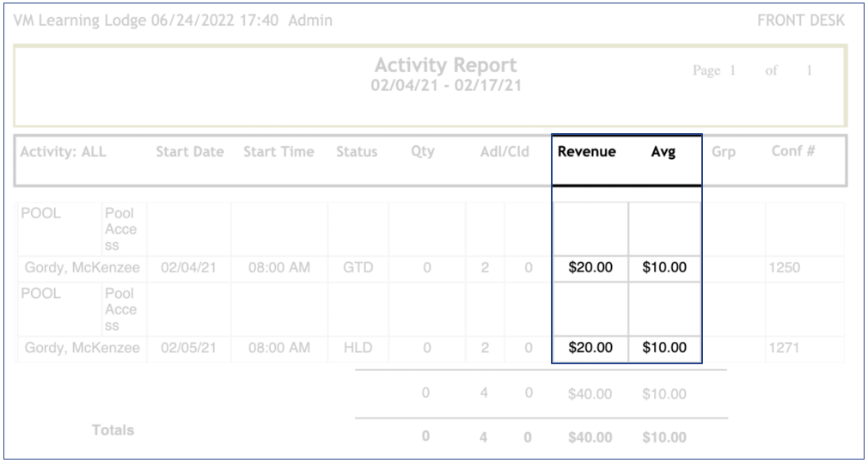Click the Grp column header
This screenshot has height=463, width=868.
724,152
